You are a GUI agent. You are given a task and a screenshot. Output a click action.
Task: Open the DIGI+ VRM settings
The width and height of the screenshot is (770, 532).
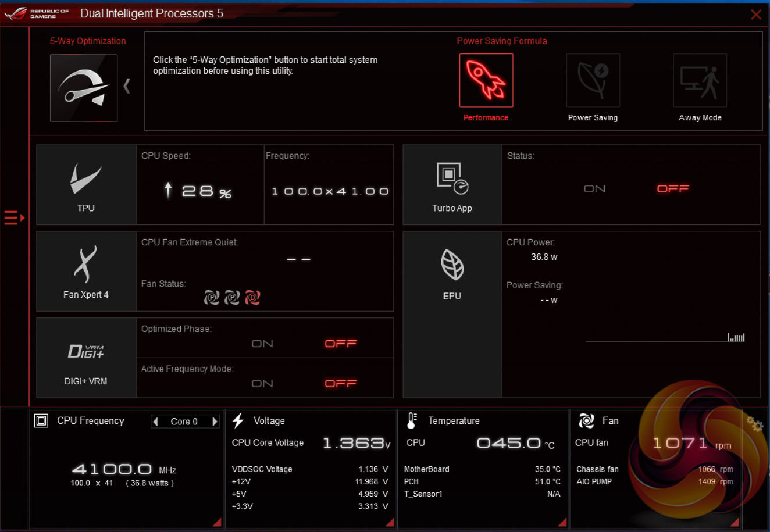coord(86,358)
